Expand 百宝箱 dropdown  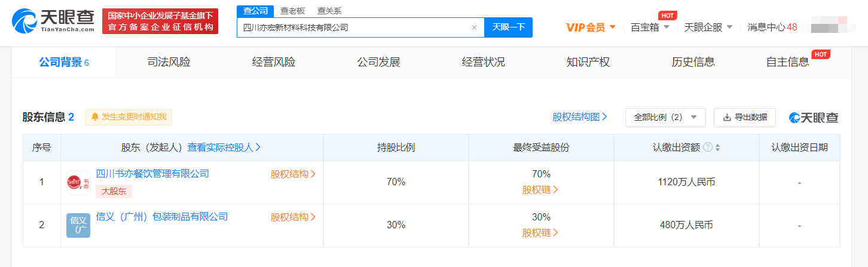[650, 27]
